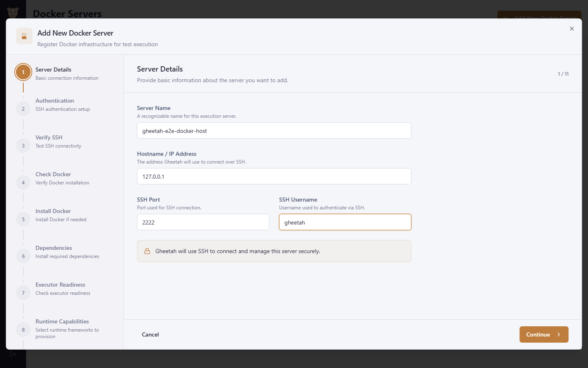This screenshot has width=588, height=368.
Task: Click the 1 / 11 step counter
Action: click(x=563, y=74)
